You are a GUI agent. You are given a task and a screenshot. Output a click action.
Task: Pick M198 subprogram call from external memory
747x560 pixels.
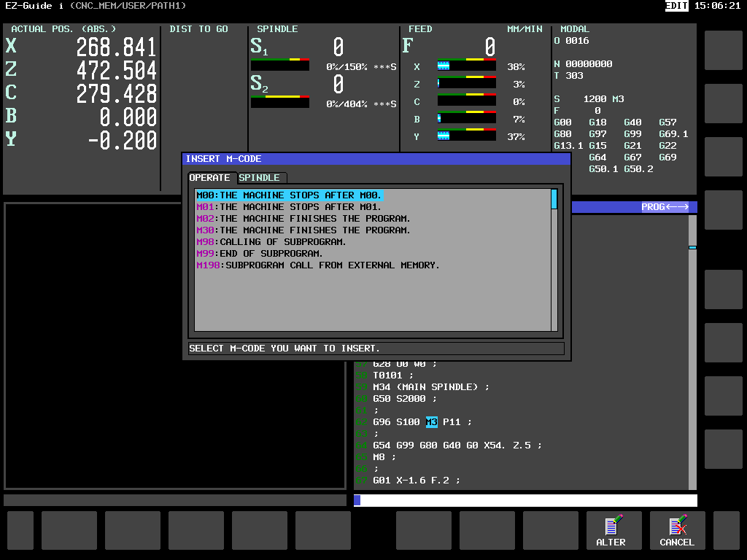tap(318, 265)
